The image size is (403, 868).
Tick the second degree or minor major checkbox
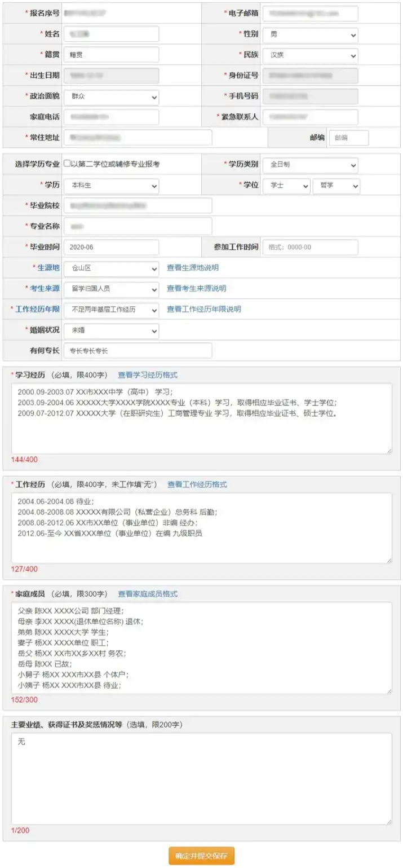(68, 164)
